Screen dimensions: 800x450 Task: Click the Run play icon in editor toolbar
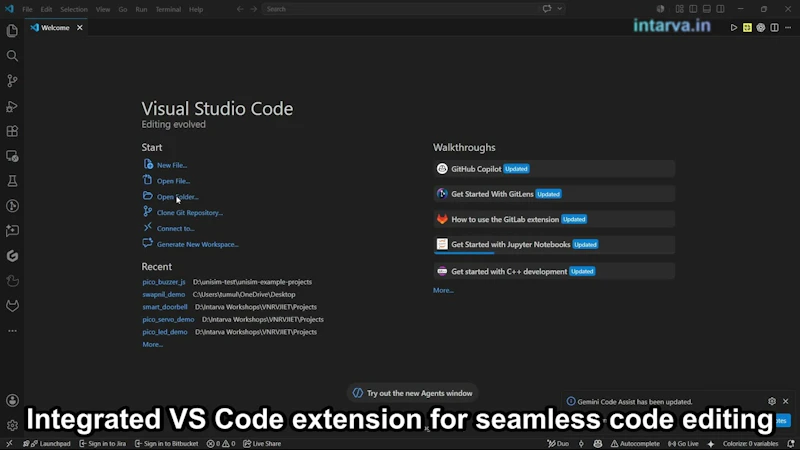click(x=734, y=28)
